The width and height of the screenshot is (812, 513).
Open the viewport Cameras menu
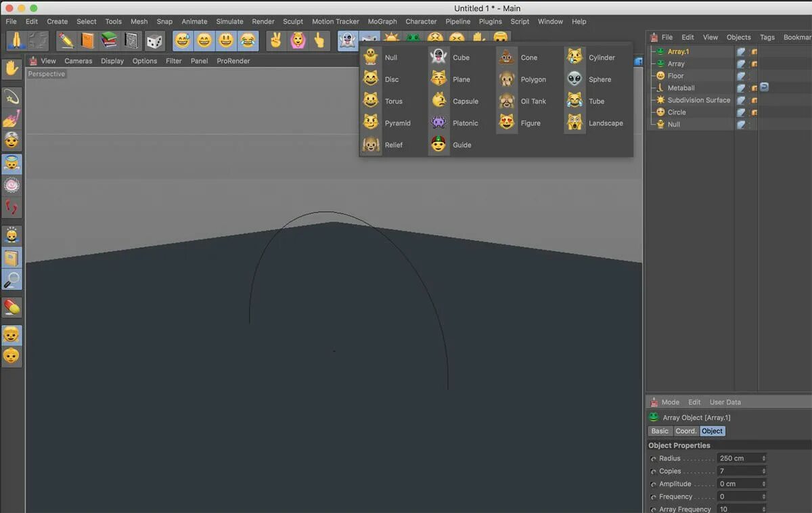click(x=78, y=61)
